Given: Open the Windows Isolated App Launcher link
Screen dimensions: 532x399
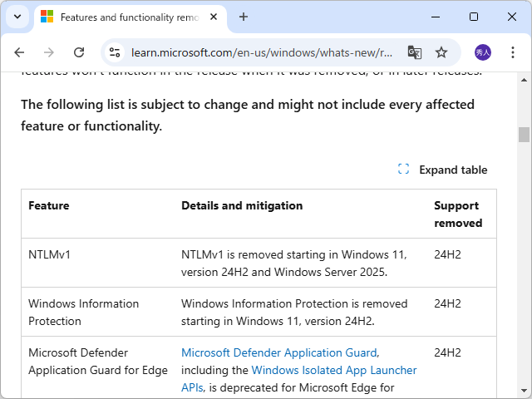Looking at the screenshot, I should click(x=333, y=370).
